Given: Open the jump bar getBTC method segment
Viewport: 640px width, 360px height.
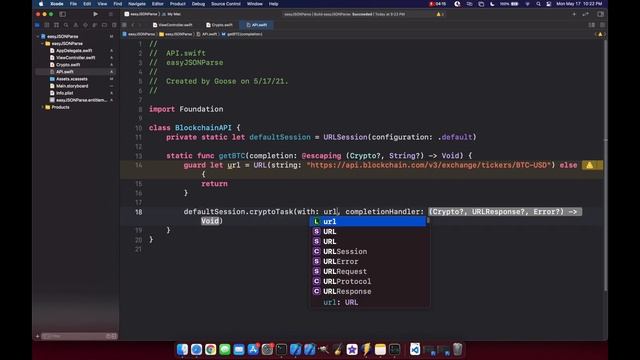Looking at the screenshot, I should [x=242, y=34].
